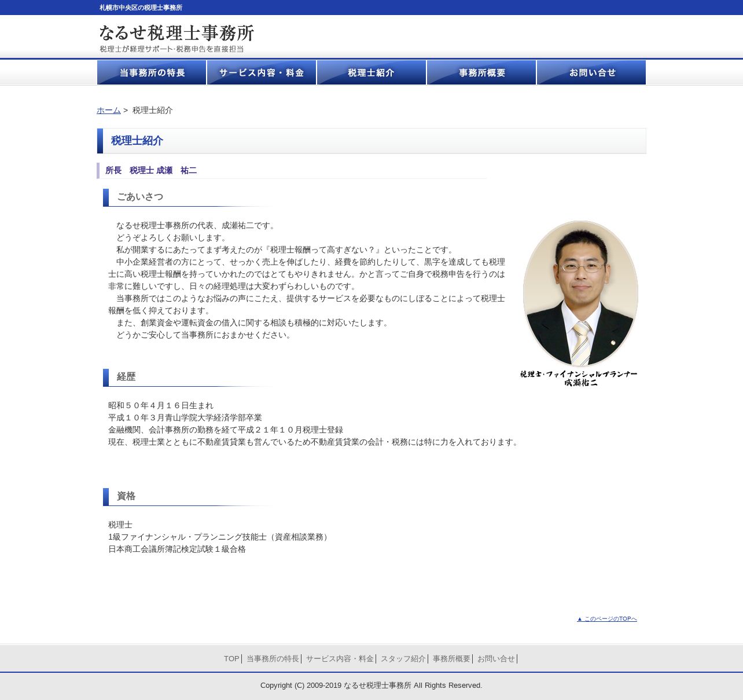743x700 pixels.
Task: Click the 所長 税理士 成瀬 祐二 subheading
Action: tap(151, 170)
